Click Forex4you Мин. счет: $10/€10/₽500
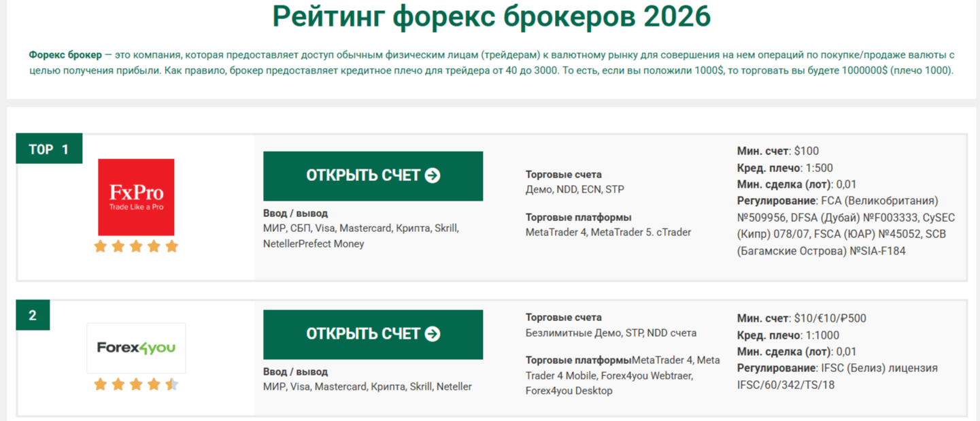980x421 pixels. pos(802,318)
